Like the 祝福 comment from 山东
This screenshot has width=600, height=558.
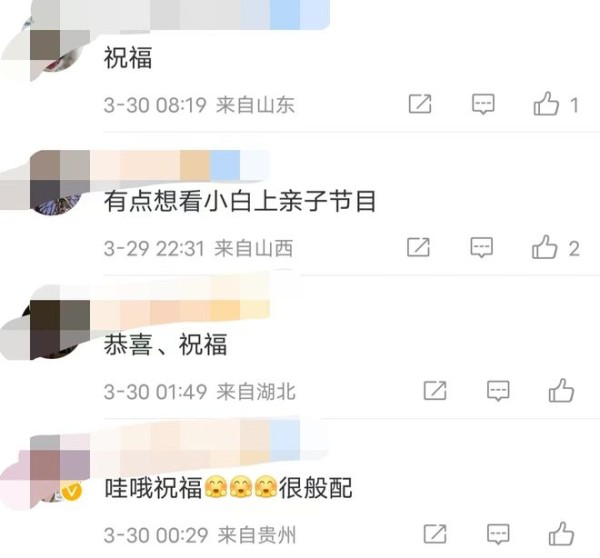(546, 104)
